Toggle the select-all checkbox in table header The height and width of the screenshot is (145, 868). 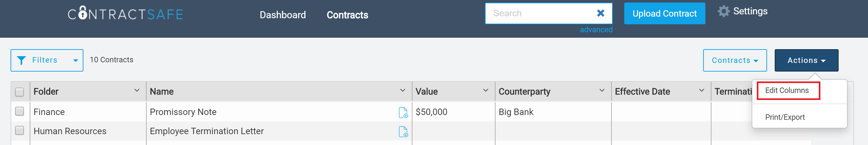click(19, 92)
